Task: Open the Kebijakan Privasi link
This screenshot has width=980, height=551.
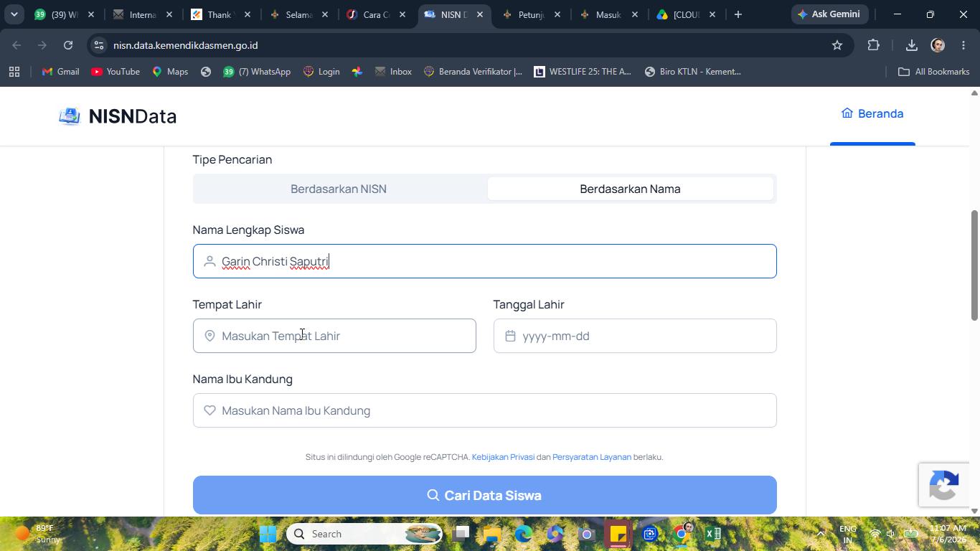Action: click(503, 457)
